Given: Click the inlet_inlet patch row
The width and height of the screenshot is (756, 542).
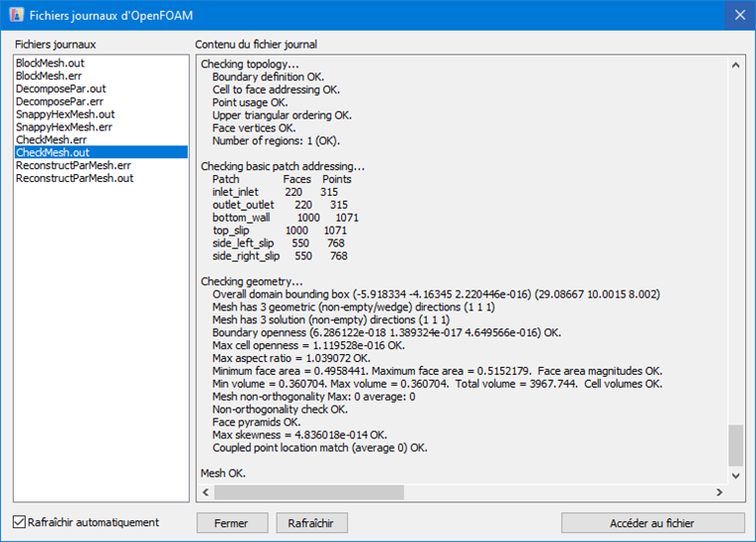Looking at the screenshot, I should tap(276, 192).
